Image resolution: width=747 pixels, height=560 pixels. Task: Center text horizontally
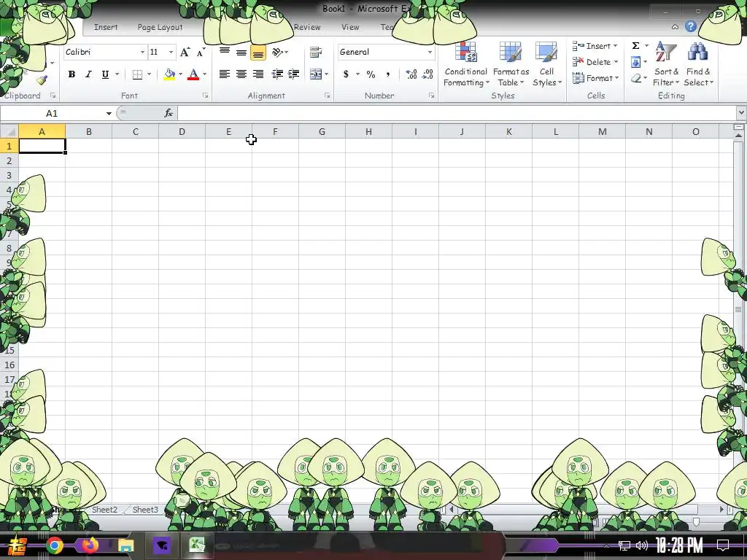pos(241,74)
